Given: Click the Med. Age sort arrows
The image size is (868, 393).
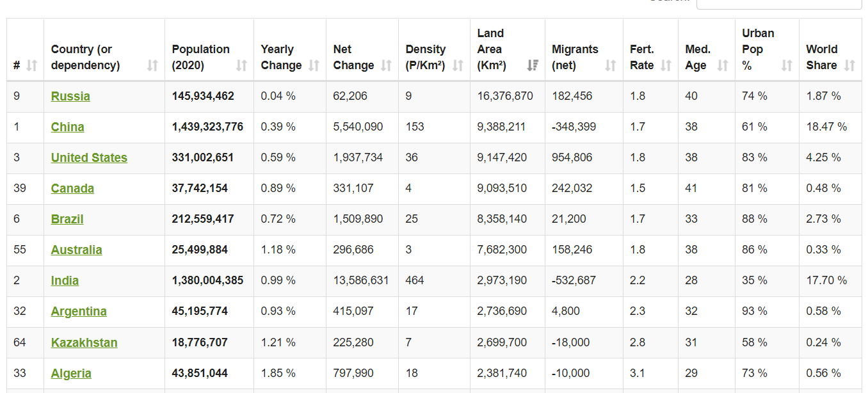Looking at the screenshot, I should (x=723, y=65).
